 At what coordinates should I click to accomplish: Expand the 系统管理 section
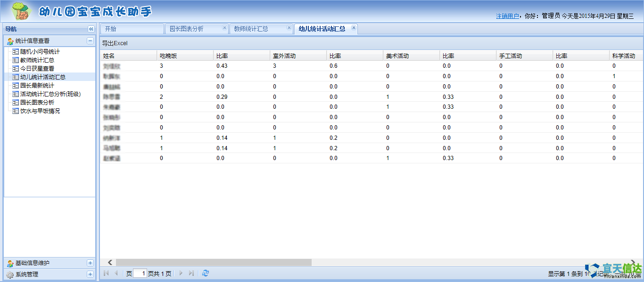tap(90, 274)
